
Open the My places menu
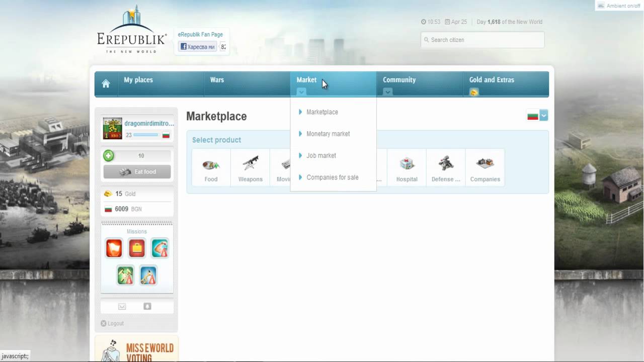pyautogui.click(x=138, y=80)
